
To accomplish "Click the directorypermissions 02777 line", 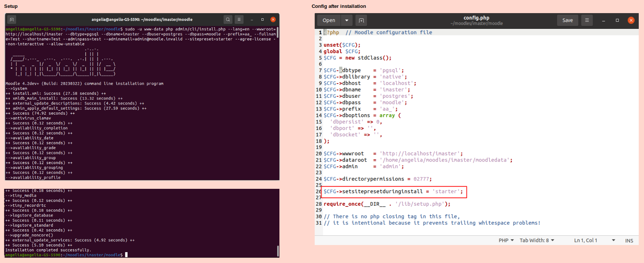I will pos(378,179).
